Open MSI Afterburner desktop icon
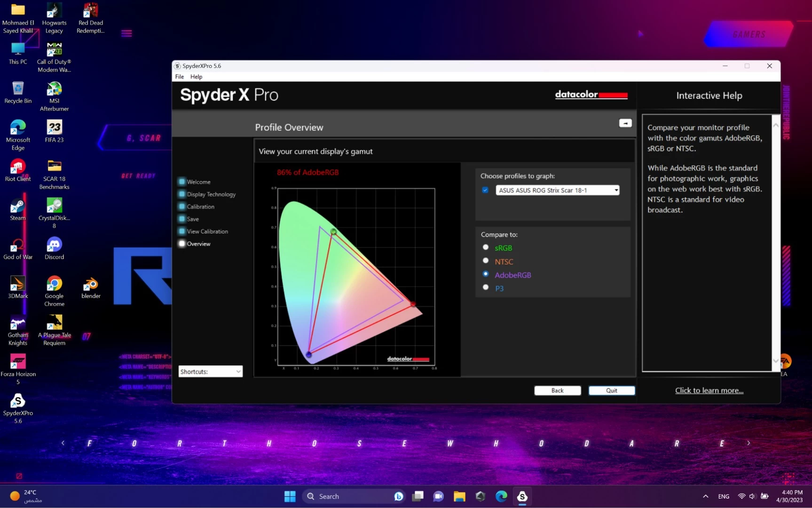This screenshot has width=812, height=508. coord(54,96)
